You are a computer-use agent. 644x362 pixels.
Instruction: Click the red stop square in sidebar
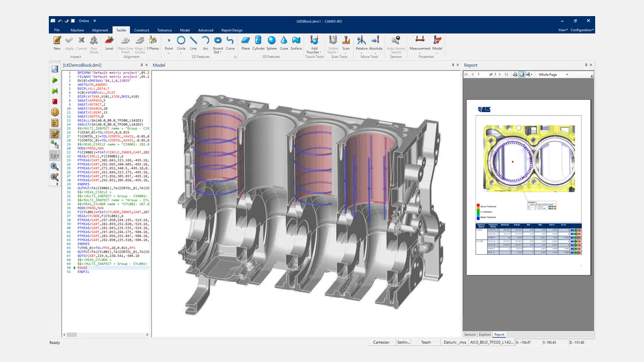(x=55, y=101)
